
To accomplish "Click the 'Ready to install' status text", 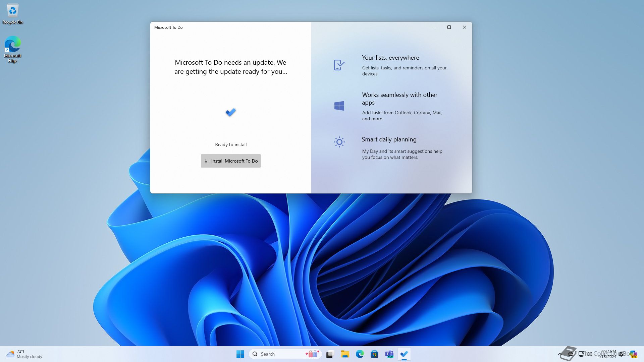I will (x=231, y=144).
